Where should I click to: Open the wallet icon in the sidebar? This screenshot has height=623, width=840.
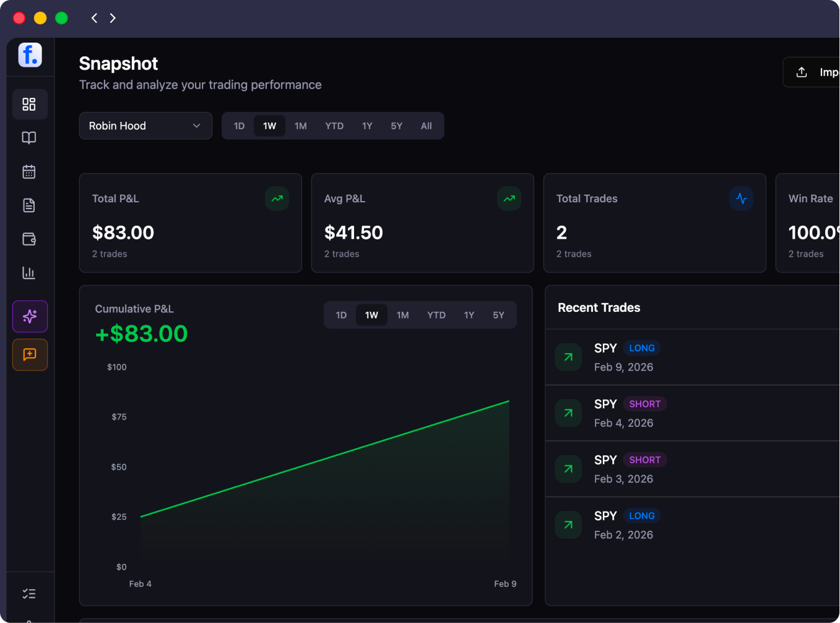(29, 239)
